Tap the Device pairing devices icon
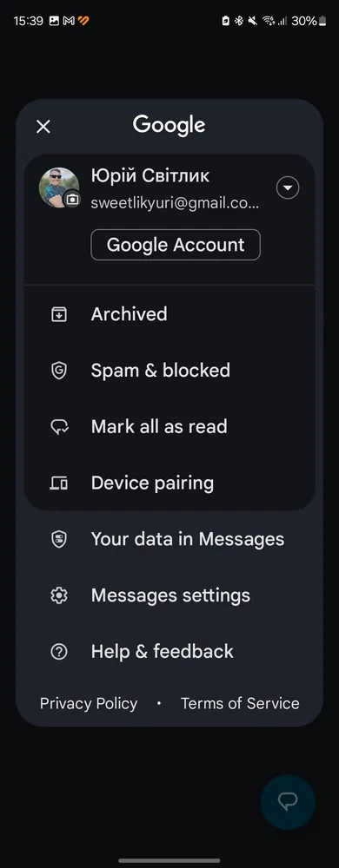 [x=59, y=483]
